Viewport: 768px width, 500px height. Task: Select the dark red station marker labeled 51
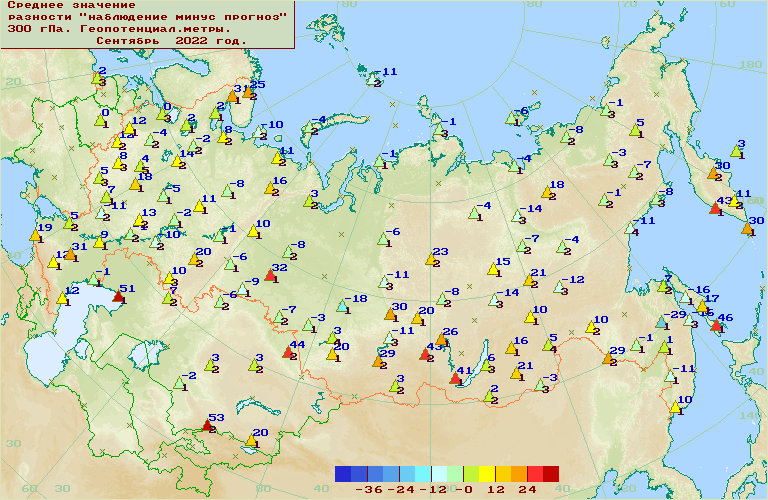(118, 296)
